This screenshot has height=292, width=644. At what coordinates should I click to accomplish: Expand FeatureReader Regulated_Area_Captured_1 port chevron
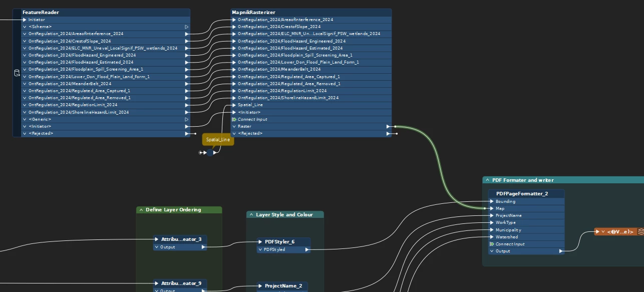point(25,91)
